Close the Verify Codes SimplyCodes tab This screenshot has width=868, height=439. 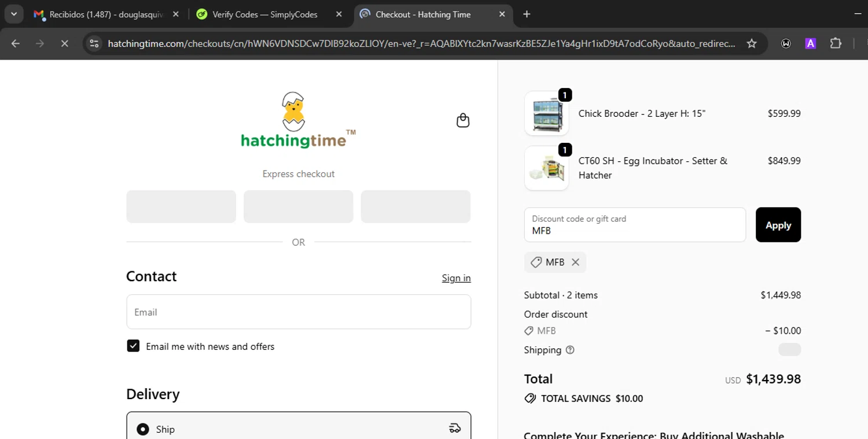339,14
